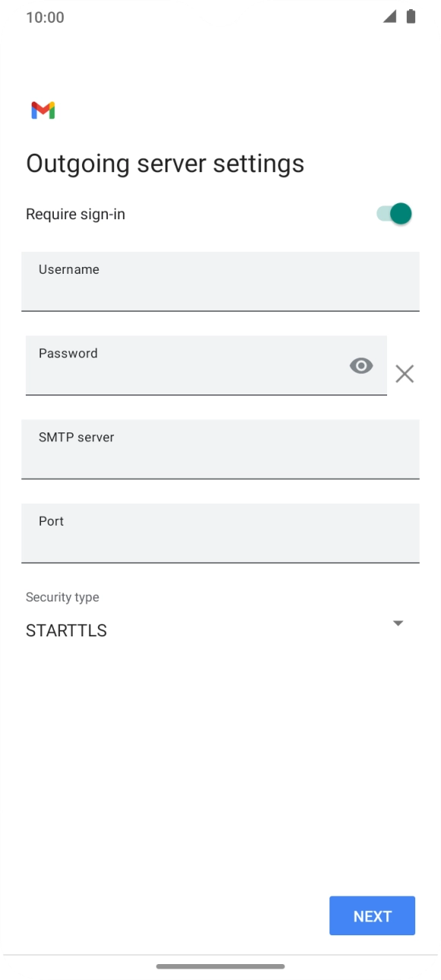Clear the password with the X icon
This screenshot has height=980, width=441.
pyautogui.click(x=404, y=373)
